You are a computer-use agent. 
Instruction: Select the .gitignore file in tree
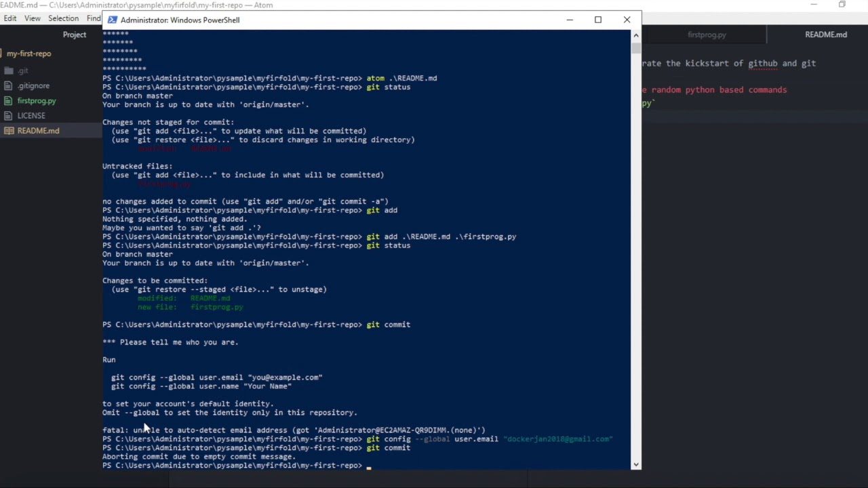pyautogui.click(x=33, y=85)
